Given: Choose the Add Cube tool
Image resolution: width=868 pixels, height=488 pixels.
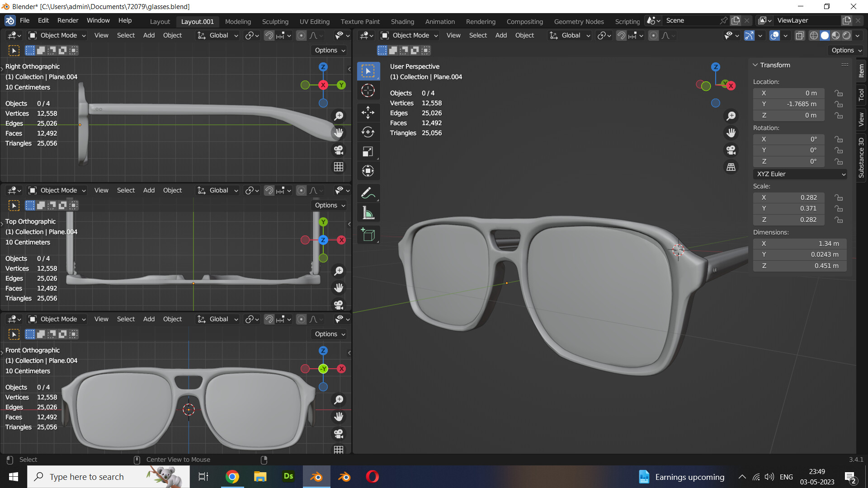Looking at the screenshot, I should coord(368,235).
